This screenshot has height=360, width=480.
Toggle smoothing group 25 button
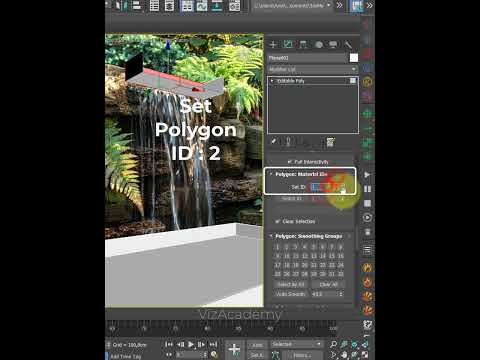click(x=277, y=274)
